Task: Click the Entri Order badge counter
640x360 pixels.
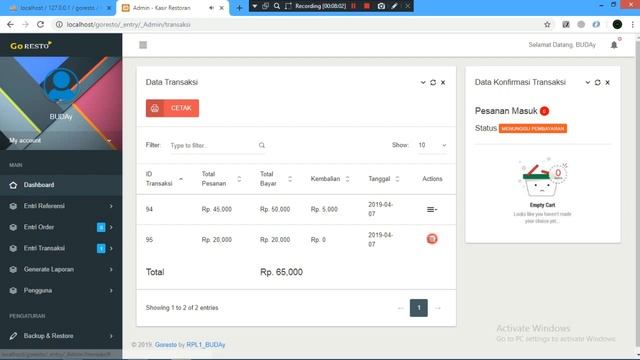Action: point(101,227)
